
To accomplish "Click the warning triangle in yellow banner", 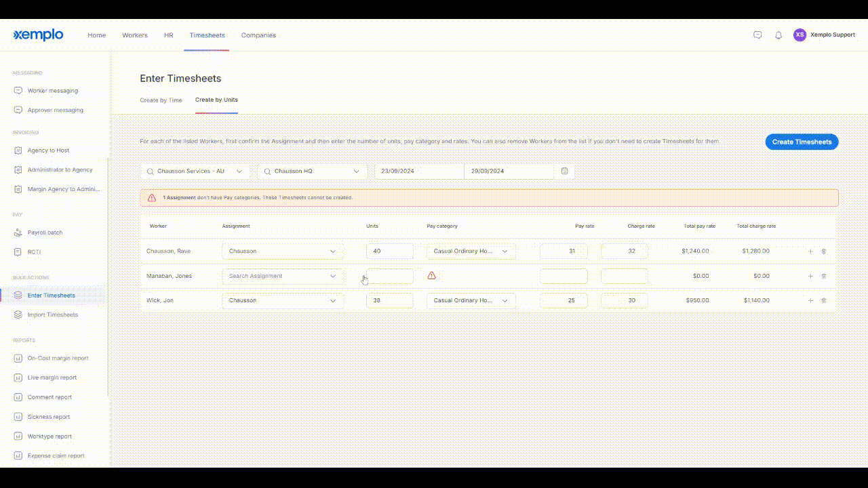I will [152, 198].
